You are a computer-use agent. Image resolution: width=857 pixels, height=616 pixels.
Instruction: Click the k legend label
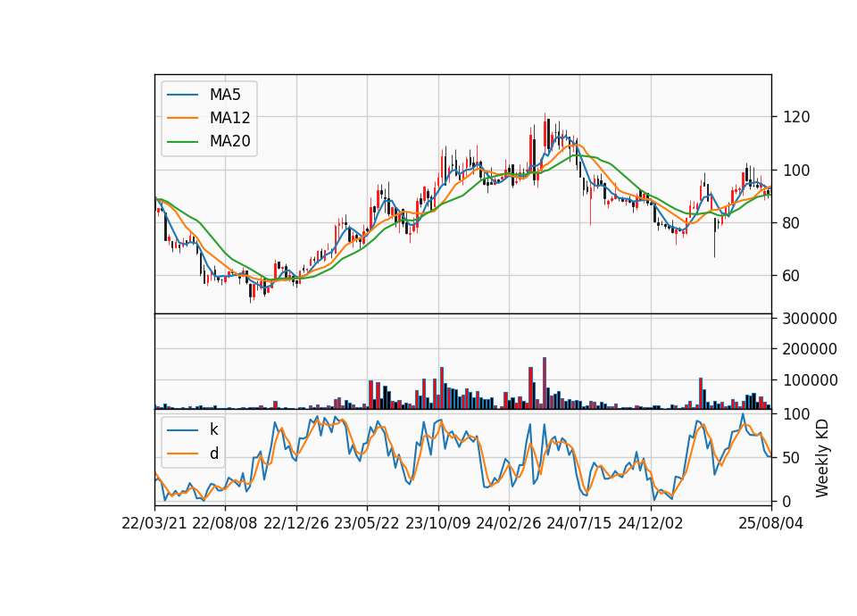point(213,429)
